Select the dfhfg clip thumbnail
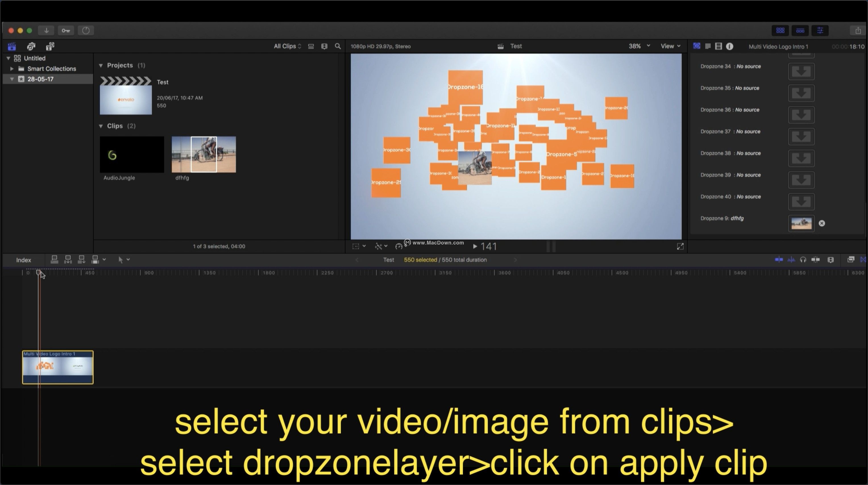Image resolution: width=868 pixels, height=485 pixels. [x=203, y=154]
